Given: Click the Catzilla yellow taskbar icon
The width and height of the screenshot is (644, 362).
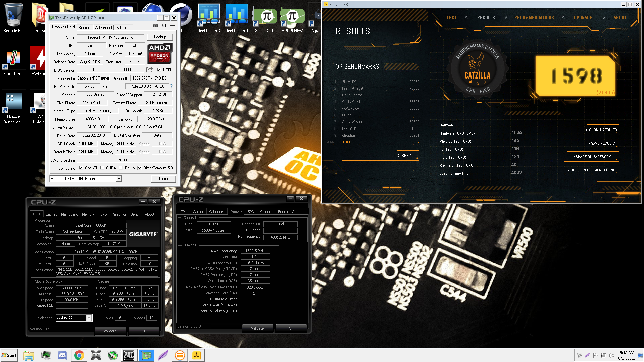Looking at the screenshot, I should (196, 355).
